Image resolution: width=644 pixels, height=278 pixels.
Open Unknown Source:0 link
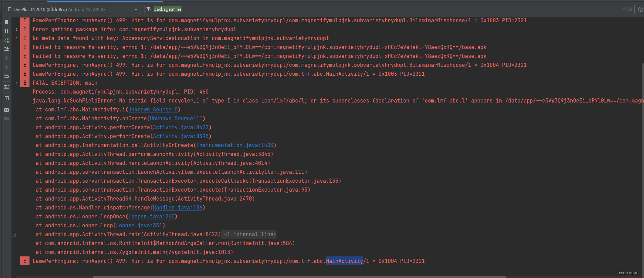pos(153,110)
